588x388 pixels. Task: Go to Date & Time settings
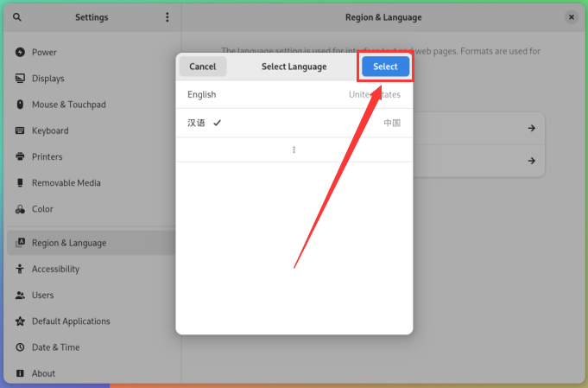point(55,347)
